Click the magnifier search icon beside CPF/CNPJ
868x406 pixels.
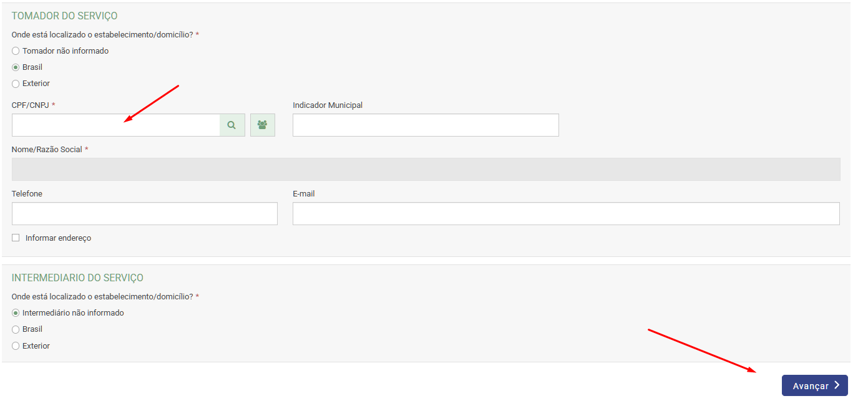[x=232, y=125]
